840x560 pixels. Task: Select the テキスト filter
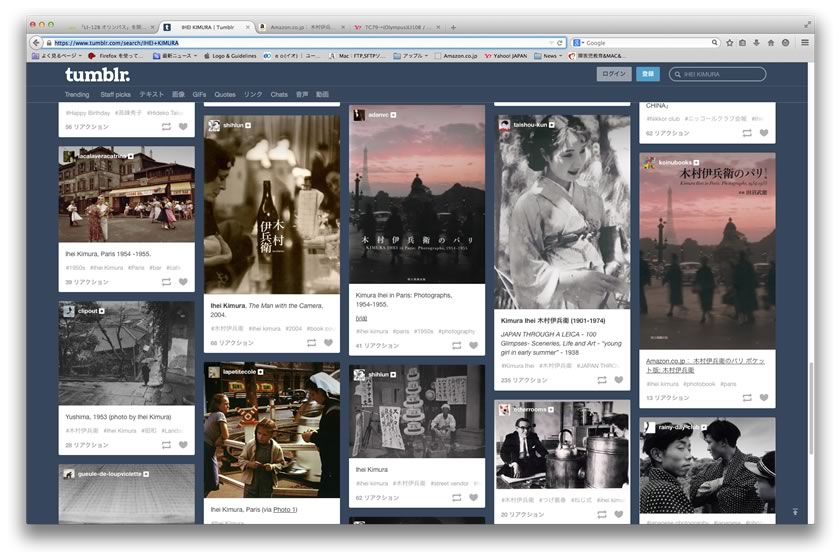(152, 94)
